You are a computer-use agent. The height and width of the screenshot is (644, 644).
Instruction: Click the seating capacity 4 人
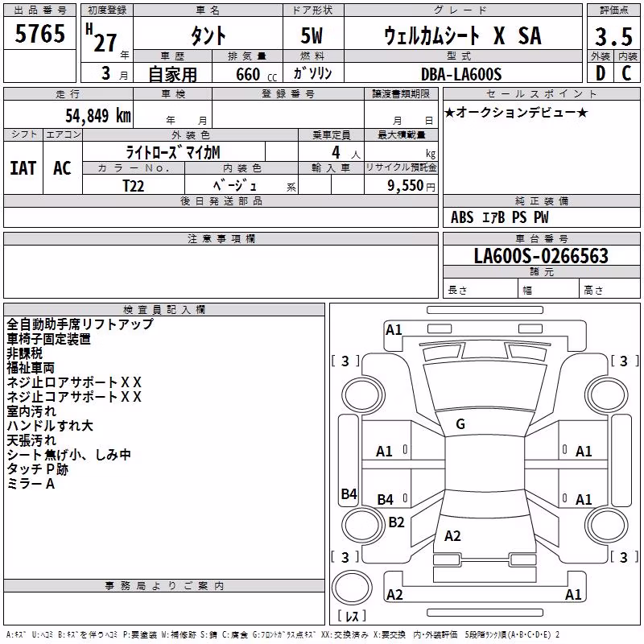[345, 153]
